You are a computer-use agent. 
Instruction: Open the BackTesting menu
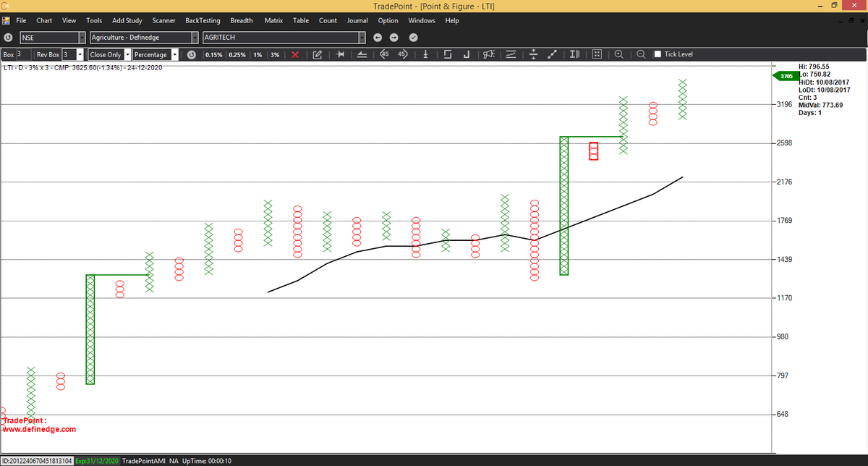[203, 20]
